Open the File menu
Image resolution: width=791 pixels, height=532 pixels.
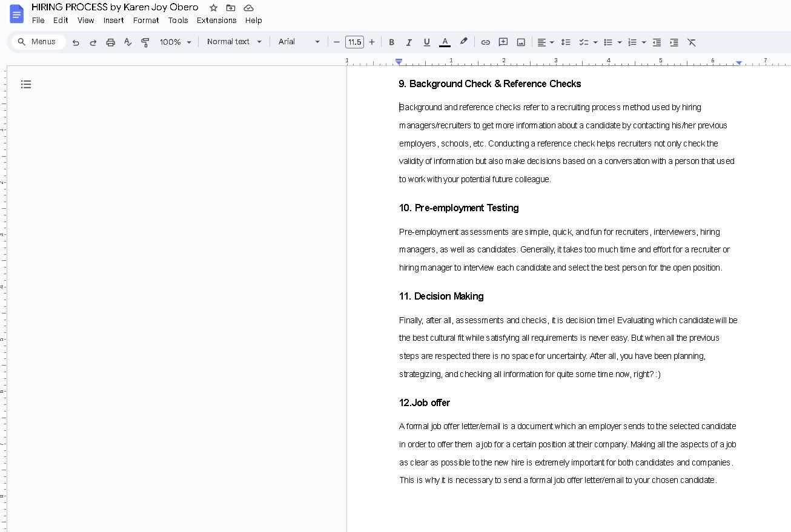click(x=38, y=20)
